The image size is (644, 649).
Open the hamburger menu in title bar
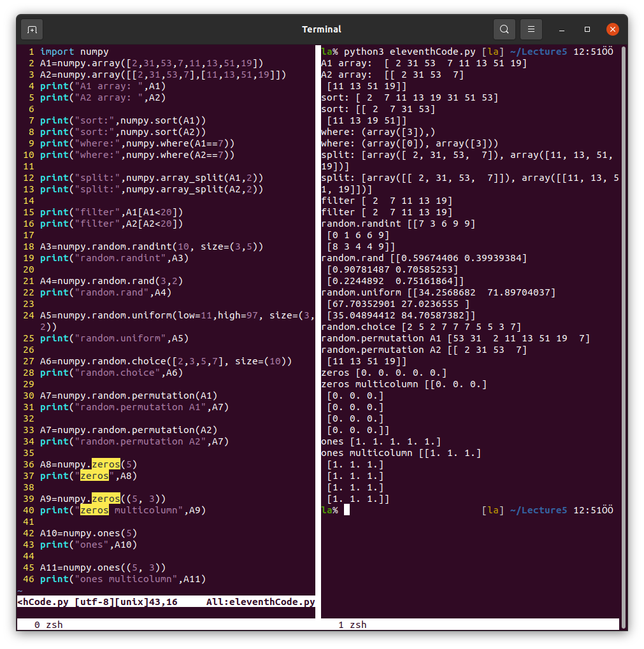(531, 29)
